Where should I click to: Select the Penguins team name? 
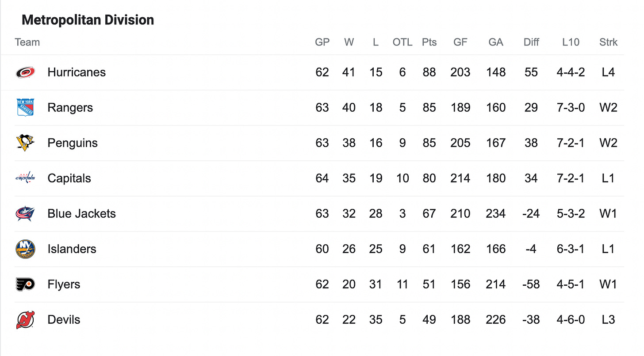(x=73, y=143)
